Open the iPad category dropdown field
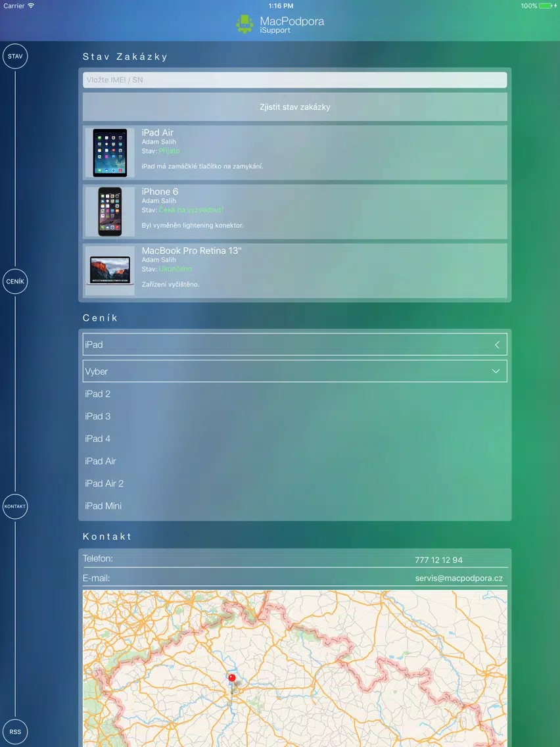The image size is (560, 747). tap(294, 345)
